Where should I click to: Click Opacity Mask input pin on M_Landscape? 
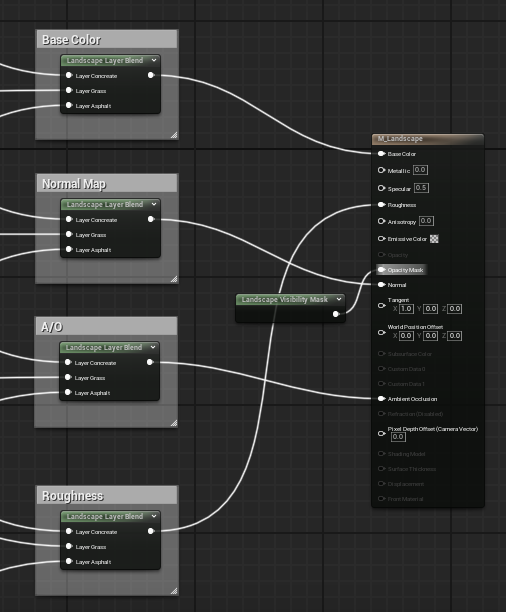coord(381,270)
